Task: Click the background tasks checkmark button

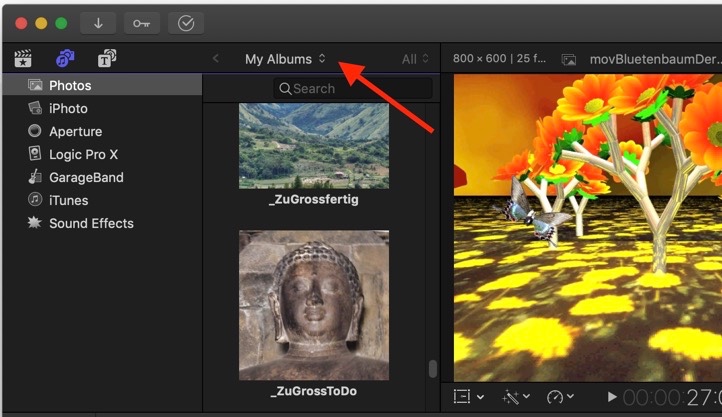Action: (186, 23)
